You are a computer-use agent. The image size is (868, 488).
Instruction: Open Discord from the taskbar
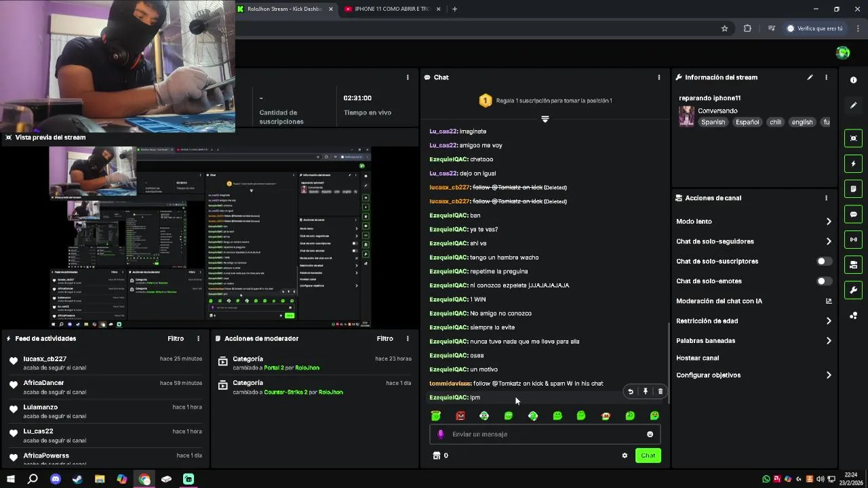click(x=56, y=479)
